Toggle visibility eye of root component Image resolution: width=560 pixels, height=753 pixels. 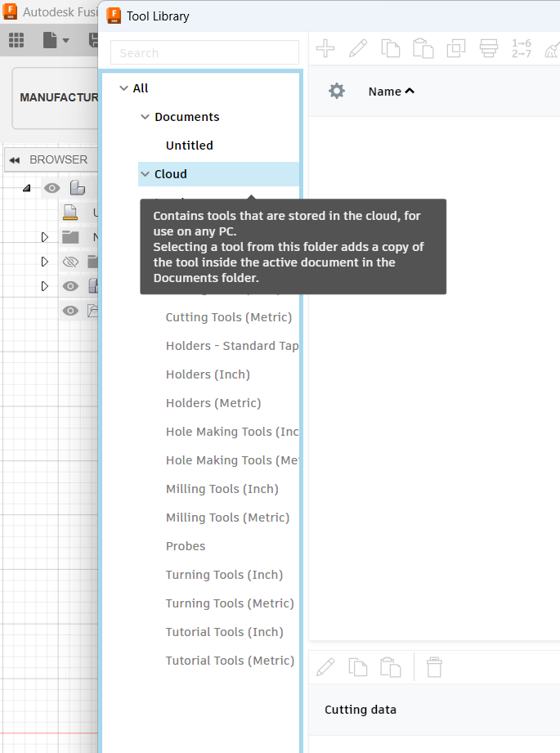[52, 188]
